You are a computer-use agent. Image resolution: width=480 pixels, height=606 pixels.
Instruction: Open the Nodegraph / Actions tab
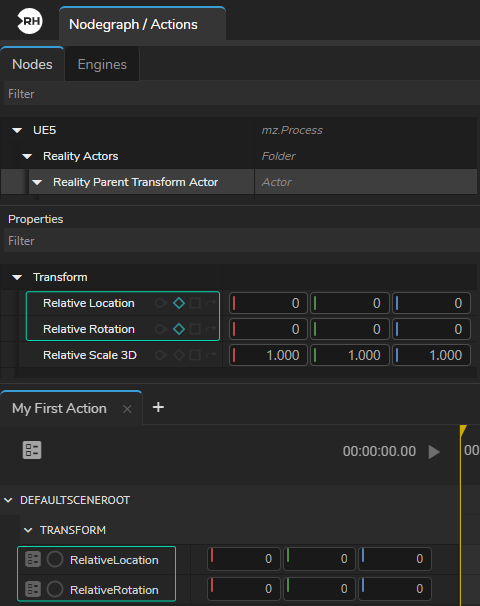142,24
